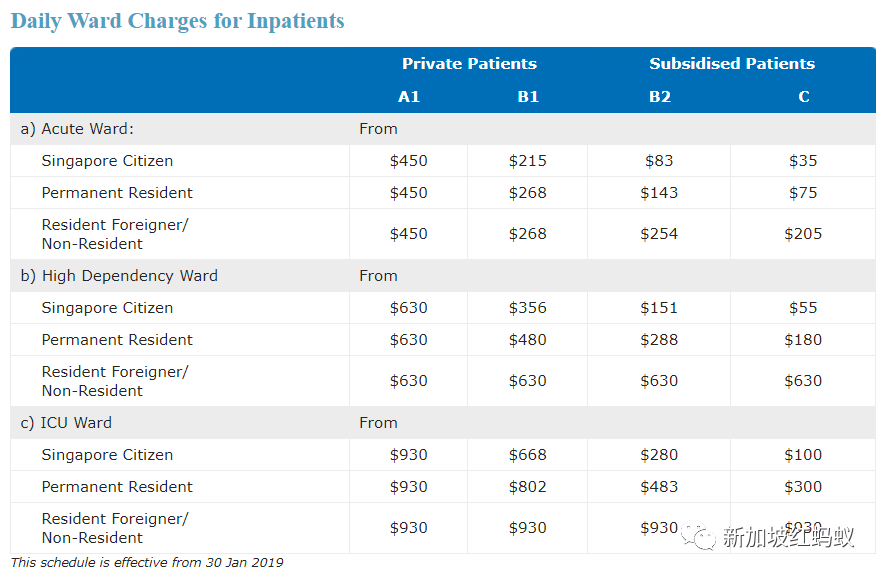Click the C ward class header

[x=803, y=97]
